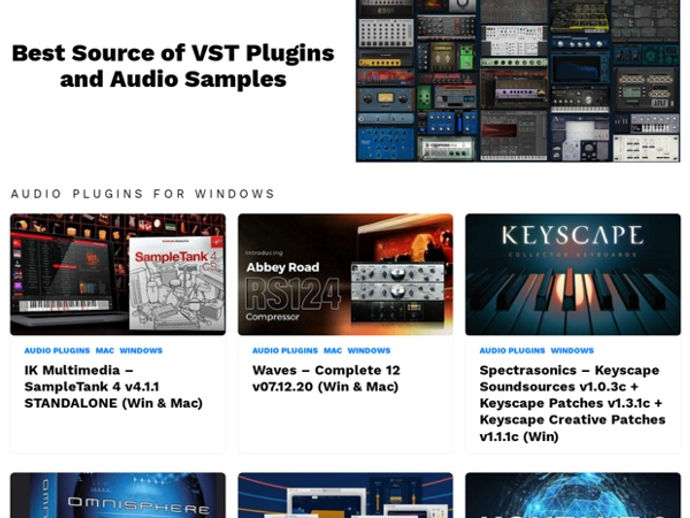Select MAC tag under SampleTank card

pyautogui.click(x=105, y=350)
